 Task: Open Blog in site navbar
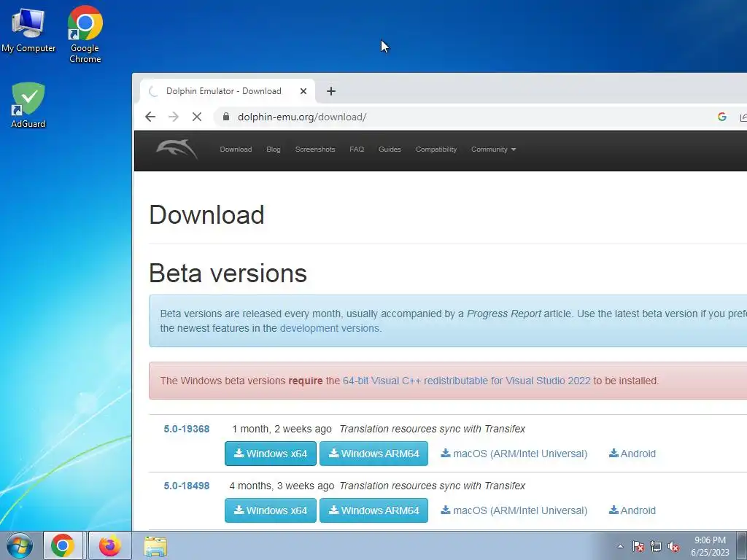274,149
